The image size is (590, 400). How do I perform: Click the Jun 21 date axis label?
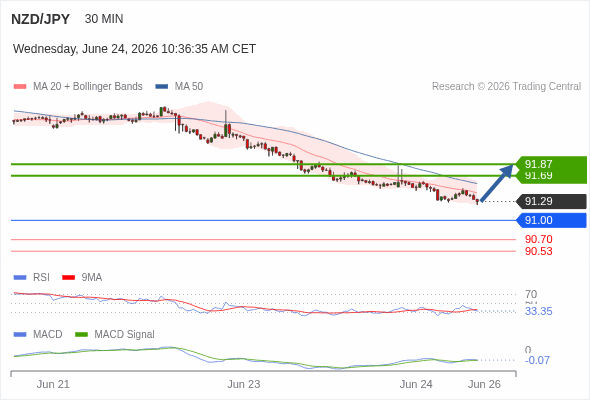tap(53, 385)
